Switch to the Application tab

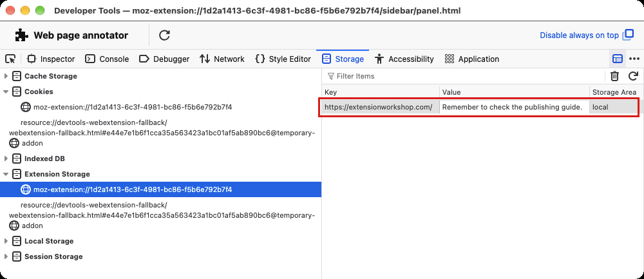coord(472,59)
